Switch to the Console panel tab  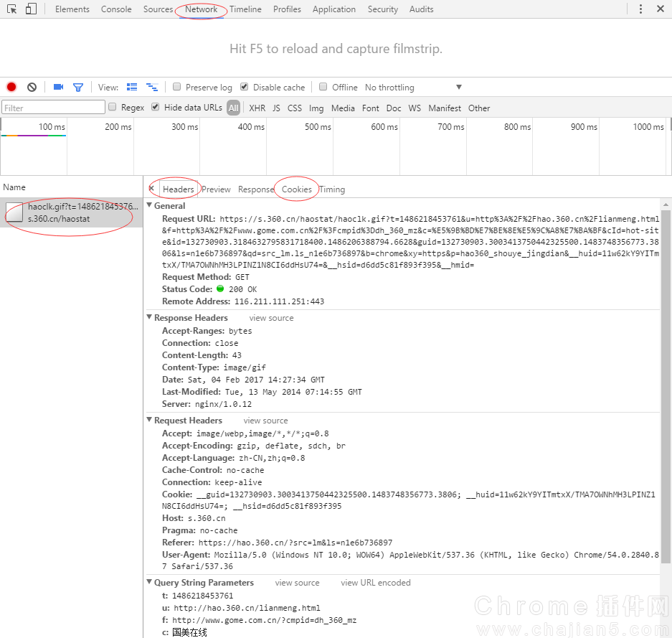[x=116, y=9]
